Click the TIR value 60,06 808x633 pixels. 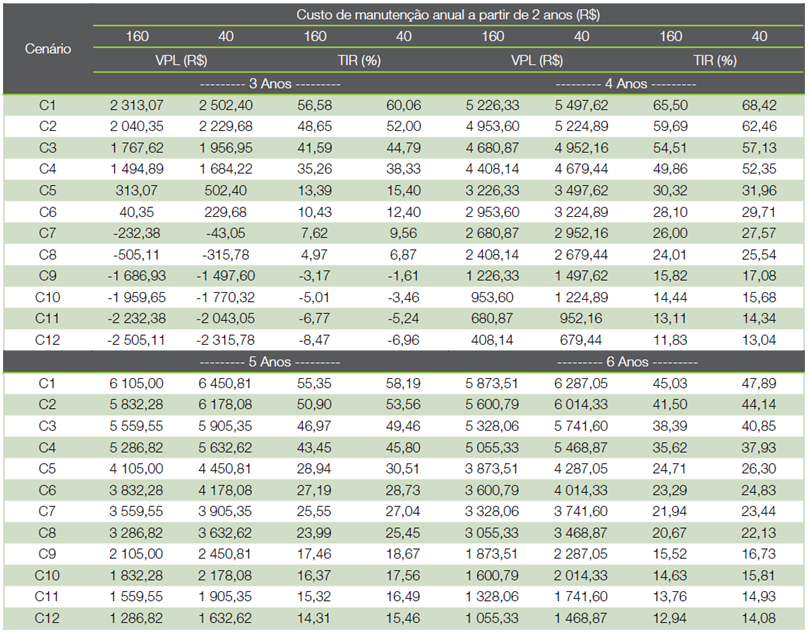point(403,105)
